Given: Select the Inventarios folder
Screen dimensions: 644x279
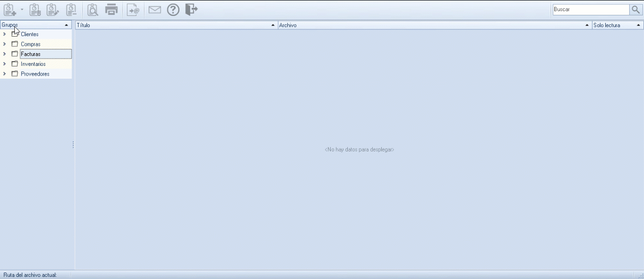Looking at the screenshot, I should coord(33,64).
